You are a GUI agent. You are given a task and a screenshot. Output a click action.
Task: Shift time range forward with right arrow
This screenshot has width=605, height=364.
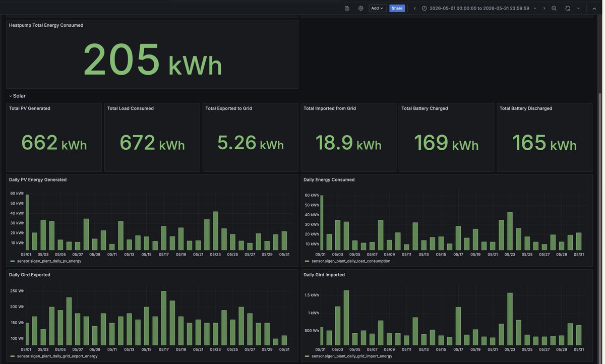[544, 8]
